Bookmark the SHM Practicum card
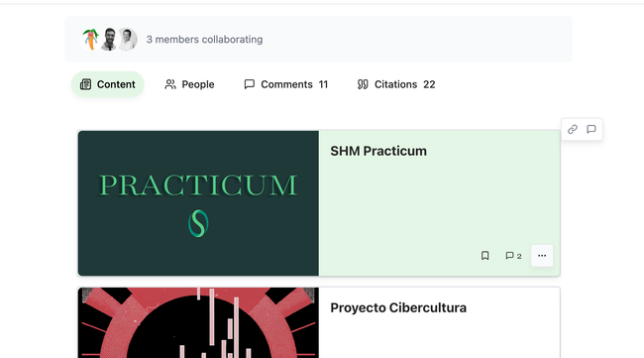 [x=485, y=256]
